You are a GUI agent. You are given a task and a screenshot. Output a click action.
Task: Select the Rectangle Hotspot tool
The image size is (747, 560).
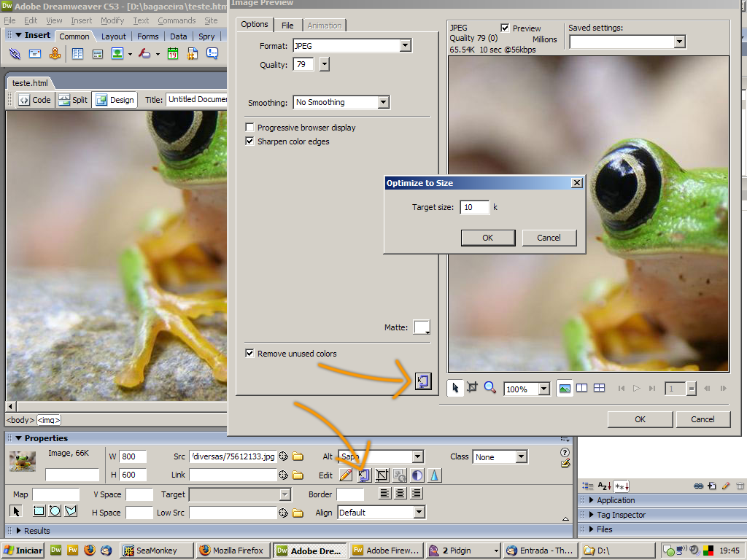(39, 511)
